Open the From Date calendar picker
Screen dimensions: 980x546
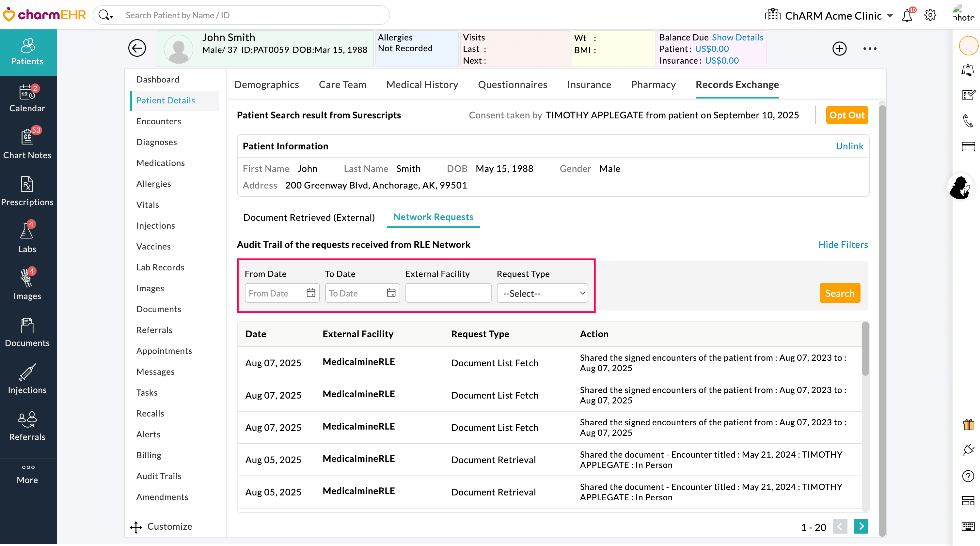[311, 293]
